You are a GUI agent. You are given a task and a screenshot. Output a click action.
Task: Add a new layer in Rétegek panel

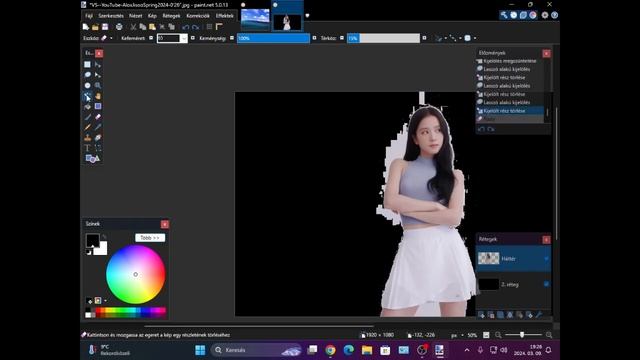tap(481, 315)
